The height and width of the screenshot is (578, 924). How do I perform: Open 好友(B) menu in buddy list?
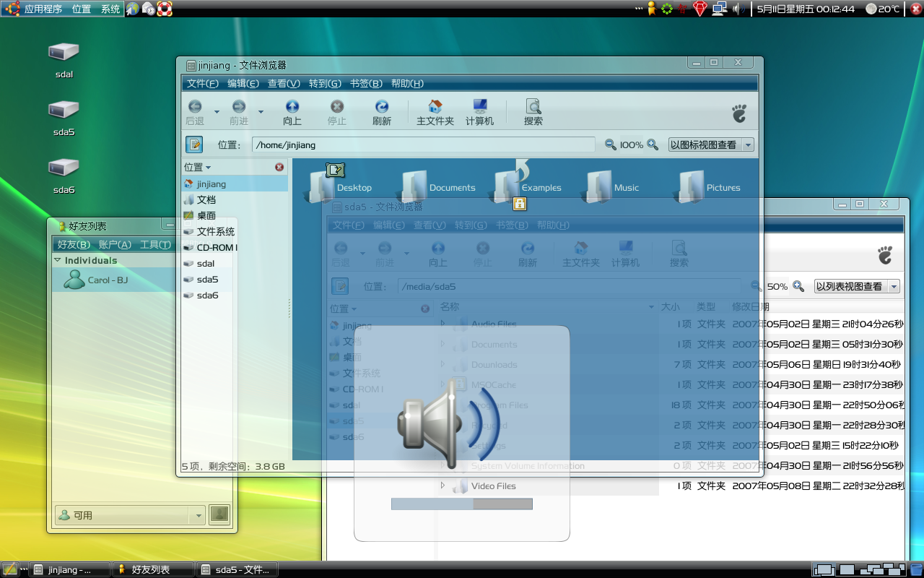pyautogui.click(x=74, y=245)
